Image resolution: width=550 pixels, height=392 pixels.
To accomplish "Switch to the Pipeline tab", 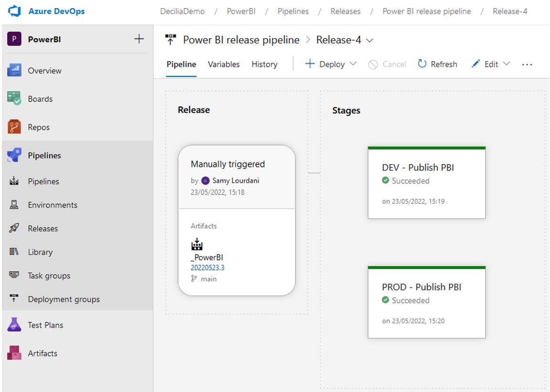I will [x=181, y=64].
